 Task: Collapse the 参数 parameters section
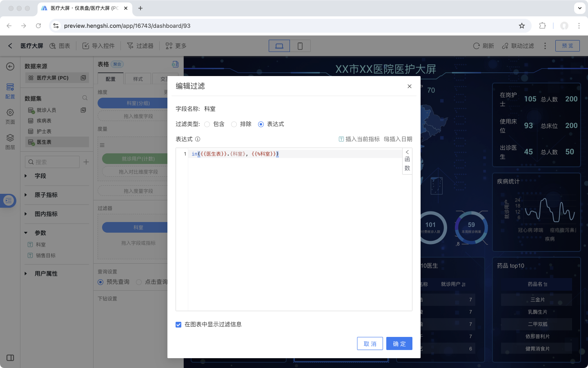pos(26,233)
